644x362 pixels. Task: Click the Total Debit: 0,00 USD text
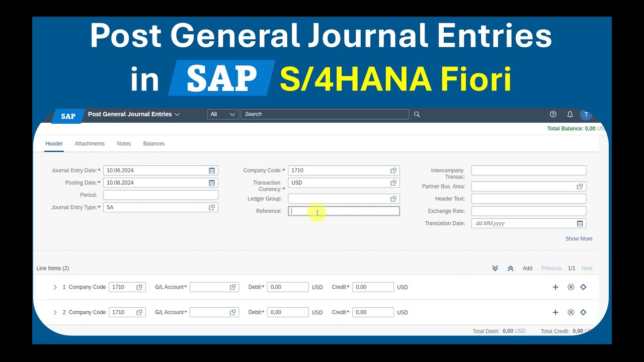tap(499, 331)
